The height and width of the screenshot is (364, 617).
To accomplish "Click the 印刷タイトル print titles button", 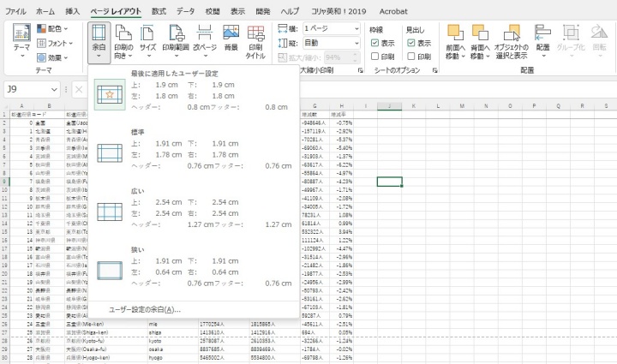I will tap(255, 42).
